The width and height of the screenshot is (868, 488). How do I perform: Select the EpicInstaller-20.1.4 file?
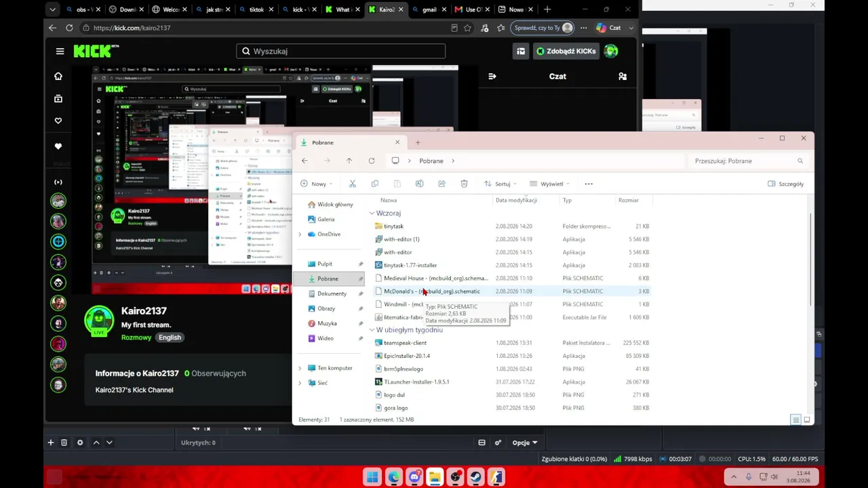tap(512, 356)
